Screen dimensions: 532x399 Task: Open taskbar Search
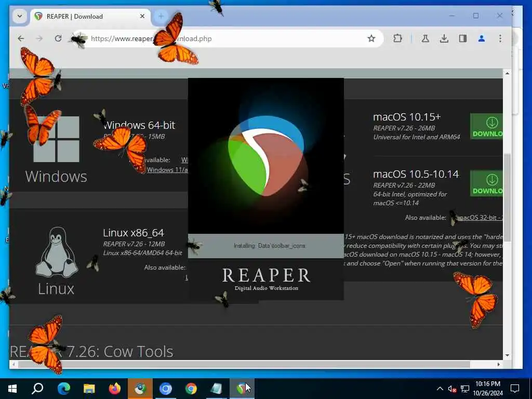click(37, 389)
